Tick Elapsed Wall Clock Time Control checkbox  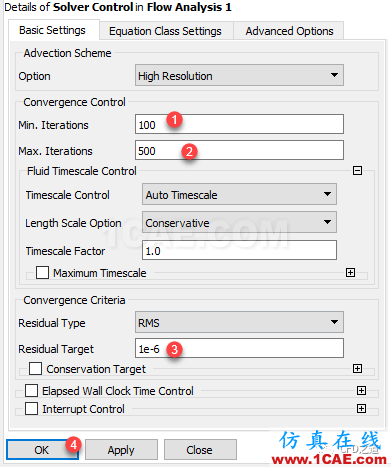[31, 390]
